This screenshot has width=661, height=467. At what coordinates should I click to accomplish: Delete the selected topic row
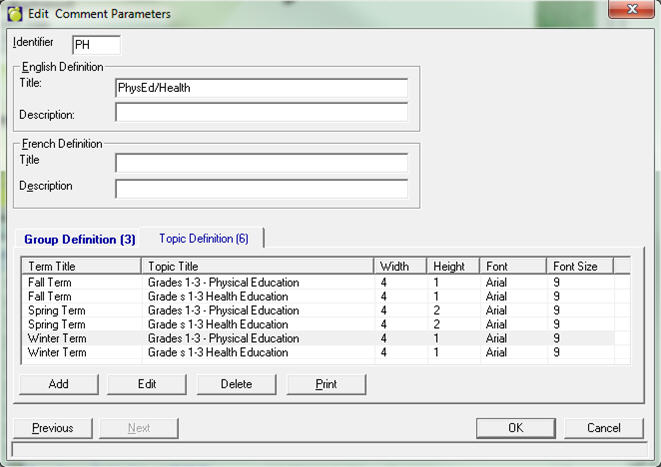pyautogui.click(x=236, y=384)
